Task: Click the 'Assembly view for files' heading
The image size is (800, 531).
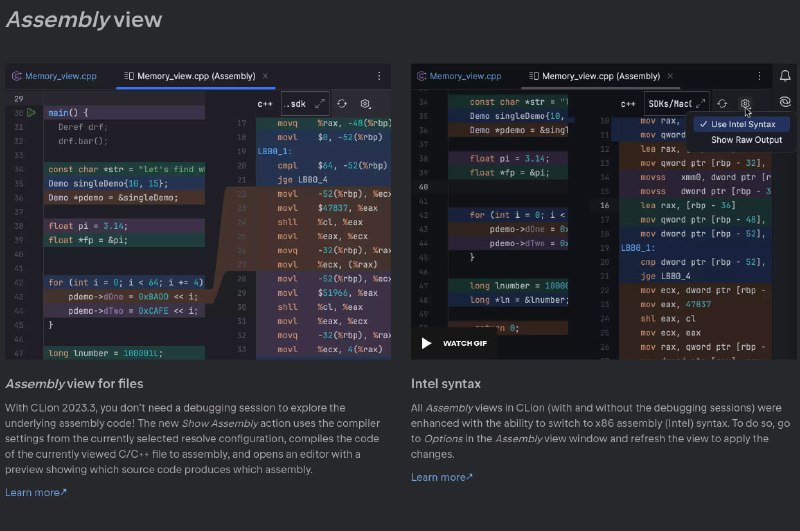Action: click(x=74, y=384)
